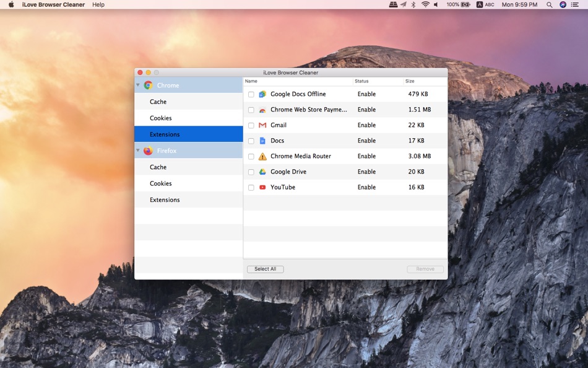Click the Select All button
Screen dimensions: 588x368
(265, 269)
